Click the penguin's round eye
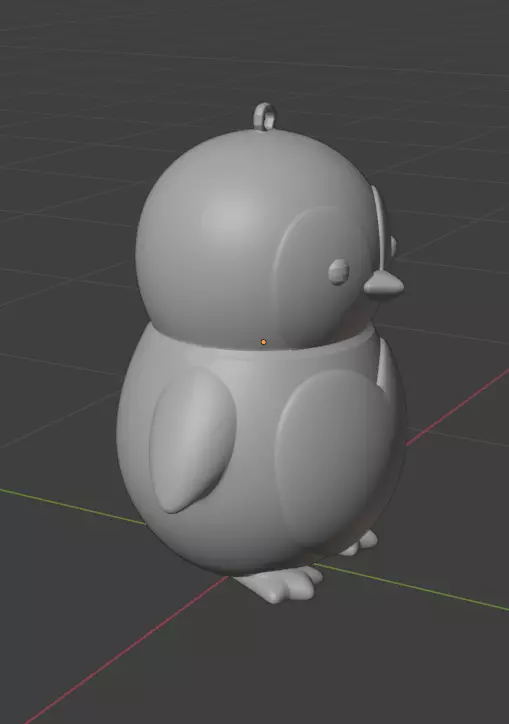This screenshot has height=724, width=509. pyautogui.click(x=339, y=272)
